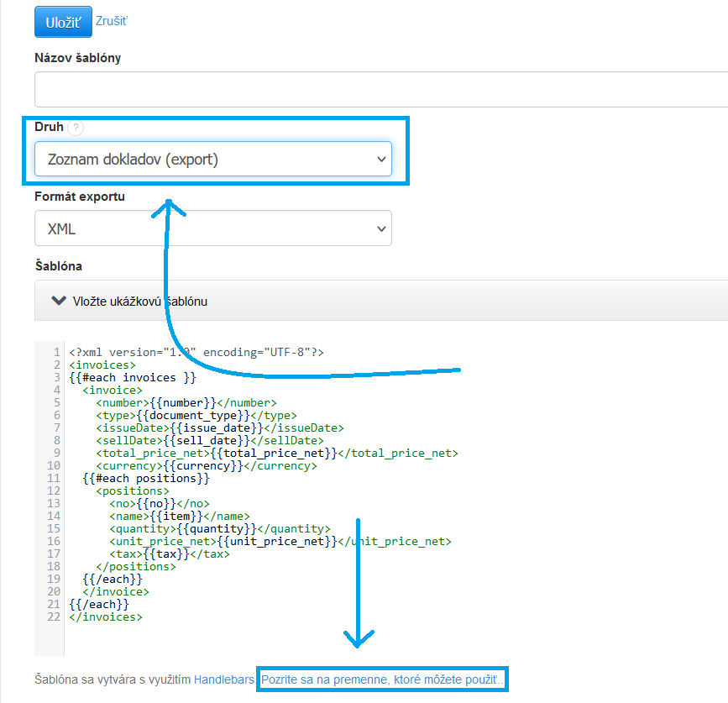Click the {{#each positions}} line

(x=146, y=479)
